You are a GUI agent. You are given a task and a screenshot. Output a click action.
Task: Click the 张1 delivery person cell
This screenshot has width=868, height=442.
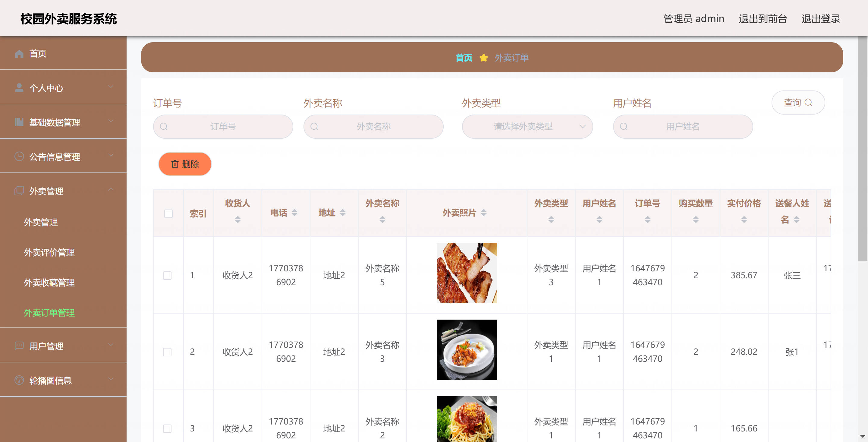click(792, 352)
